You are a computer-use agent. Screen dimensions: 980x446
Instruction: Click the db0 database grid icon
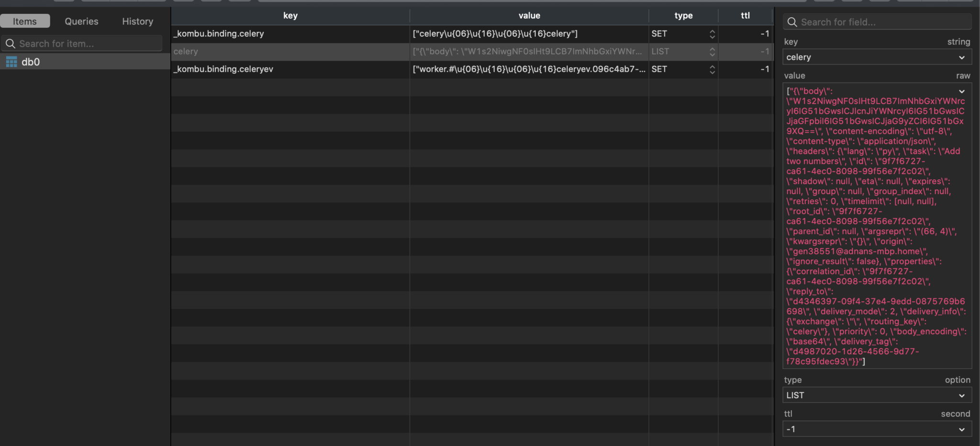tap(11, 61)
